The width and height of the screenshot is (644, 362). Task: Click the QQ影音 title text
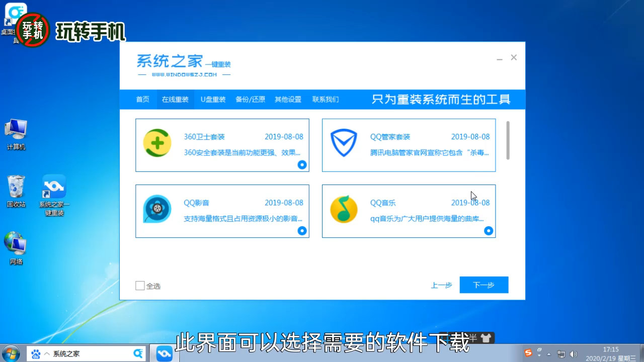[x=196, y=203]
